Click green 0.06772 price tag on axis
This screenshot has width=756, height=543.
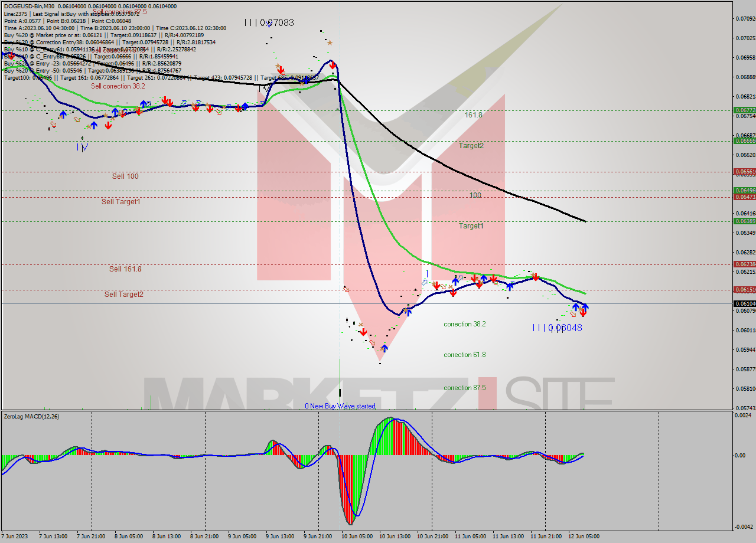[x=744, y=110]
